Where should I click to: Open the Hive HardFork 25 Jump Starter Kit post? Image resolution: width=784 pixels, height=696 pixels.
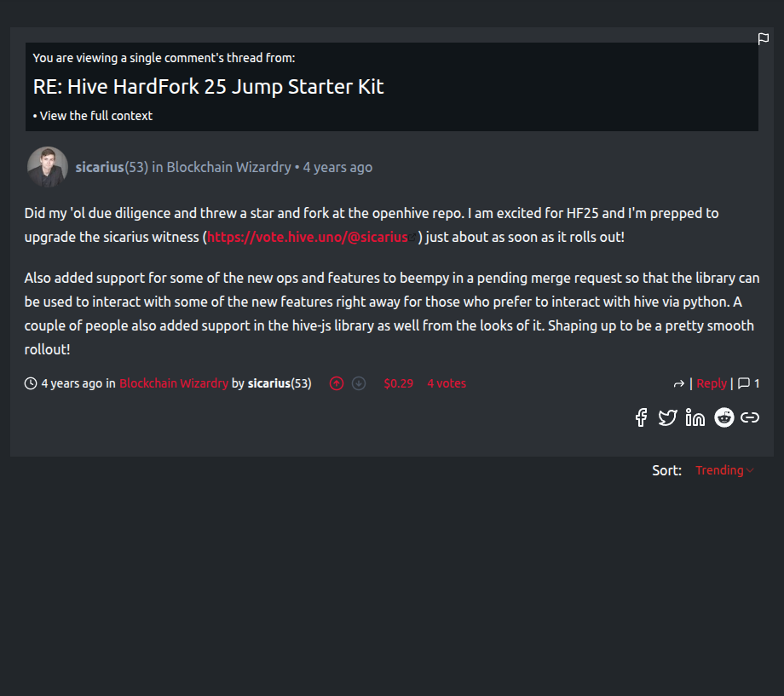click(209, 86)
